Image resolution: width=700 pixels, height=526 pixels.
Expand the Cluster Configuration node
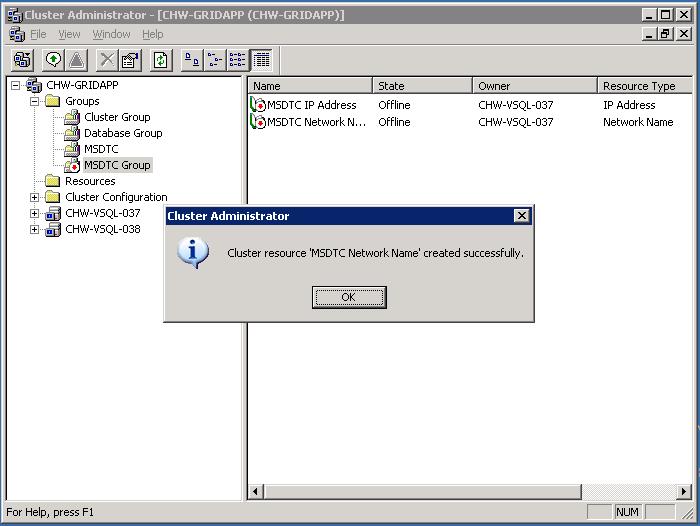(x=34, y=197)
